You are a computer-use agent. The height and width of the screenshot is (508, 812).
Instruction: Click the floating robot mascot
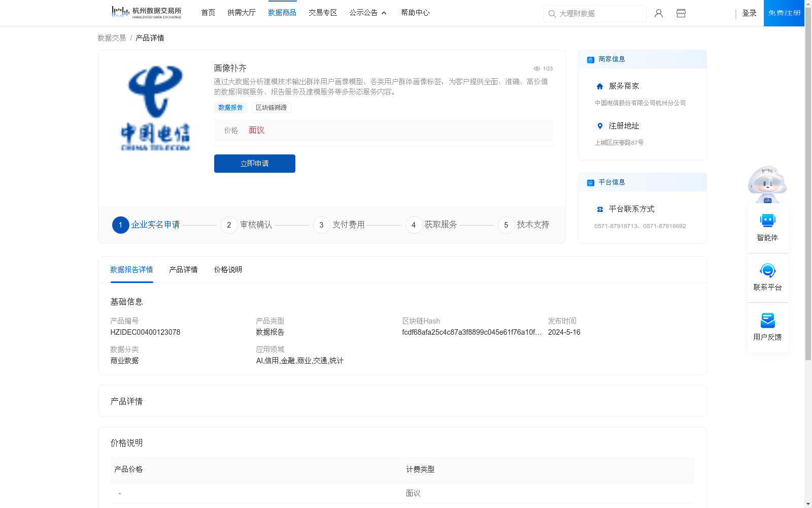coord(767,184)
